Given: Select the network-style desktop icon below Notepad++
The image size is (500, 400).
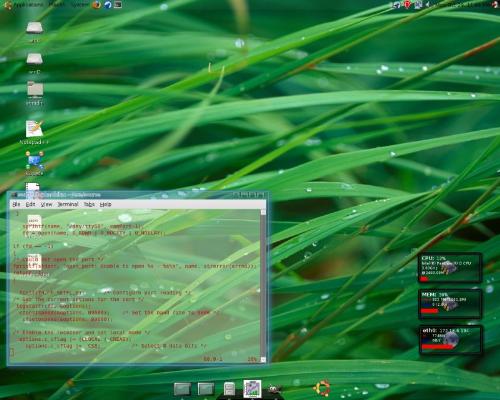Looking at the screenshot, I should [x=34, y=160].
